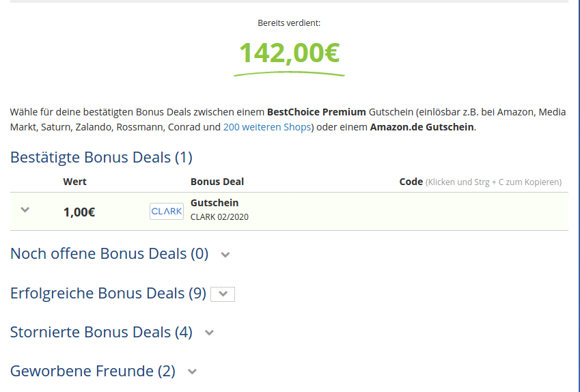Viewport: 580px width, 392px height.
Task: Expand Erfolgreiche Bonus Deals with its chevron
Action: click(223, 294)
